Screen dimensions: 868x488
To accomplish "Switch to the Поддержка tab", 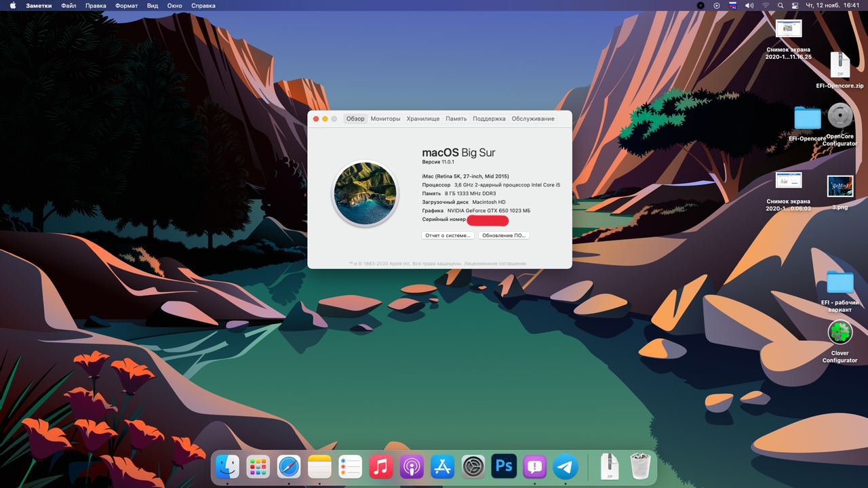I will pyautogui.click(x=489, y=119).
